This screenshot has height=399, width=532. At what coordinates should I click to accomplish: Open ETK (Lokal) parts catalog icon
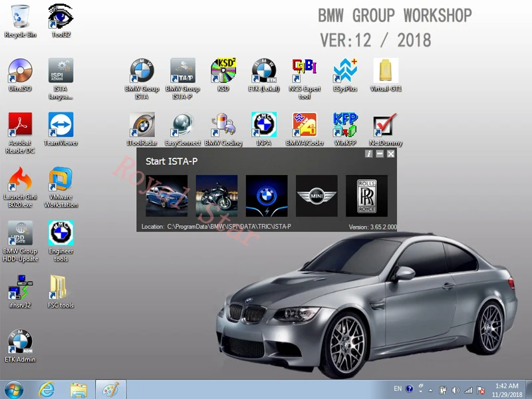[x=264, y=70]
